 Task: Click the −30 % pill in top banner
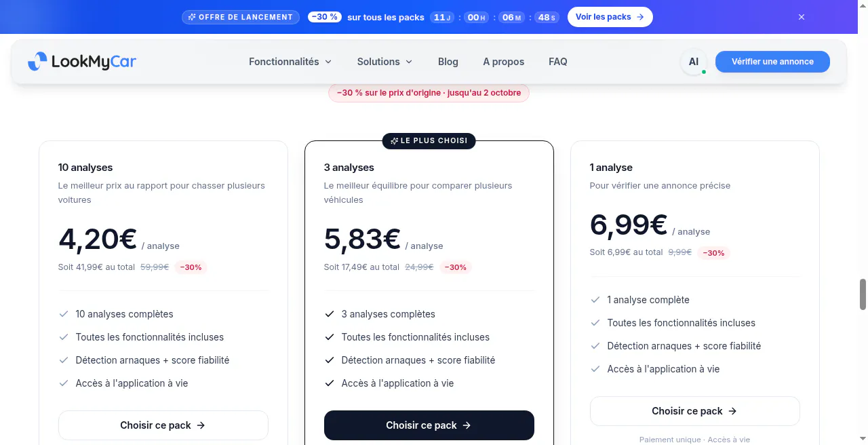(x=324, y=17)
